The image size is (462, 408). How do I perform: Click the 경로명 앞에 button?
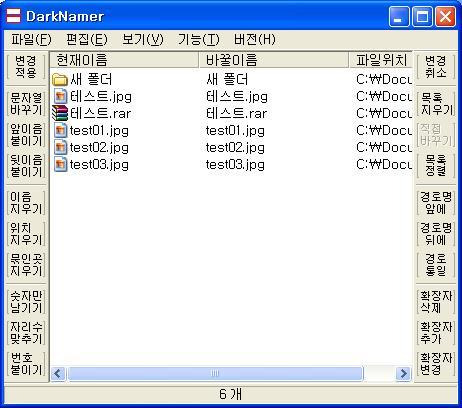(436, 203)
